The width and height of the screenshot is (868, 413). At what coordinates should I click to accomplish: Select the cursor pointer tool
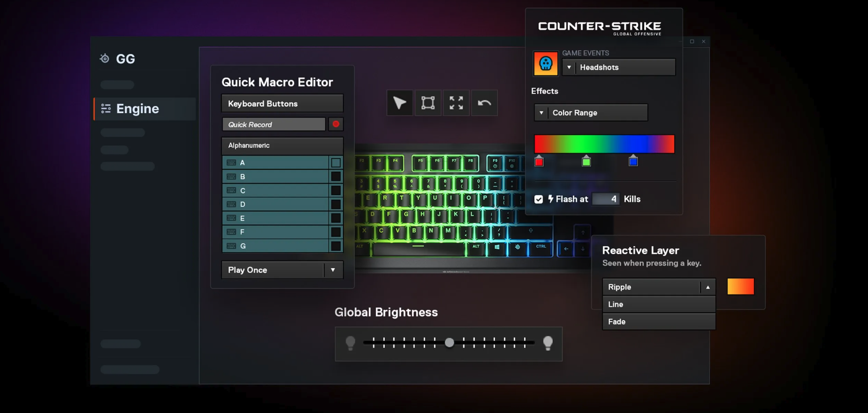click(x=400, y=103)
